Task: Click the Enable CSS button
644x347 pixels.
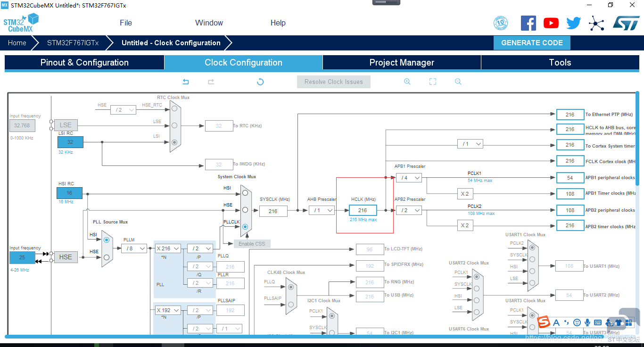Action: (252, 244)
